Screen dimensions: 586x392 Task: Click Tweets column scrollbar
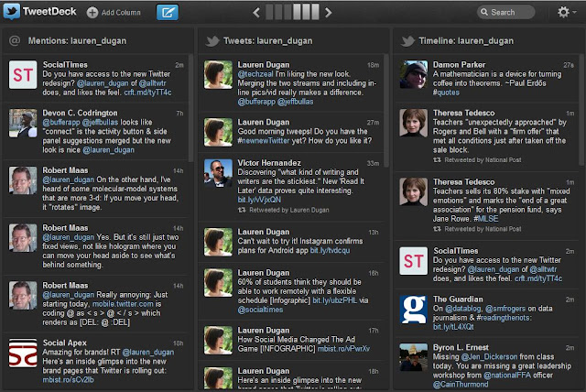(x=386, y=111)
